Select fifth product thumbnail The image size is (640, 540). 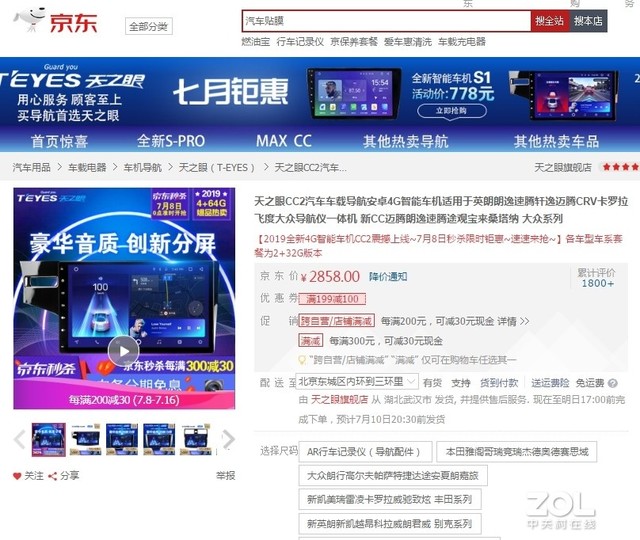(x=196, y=440)
